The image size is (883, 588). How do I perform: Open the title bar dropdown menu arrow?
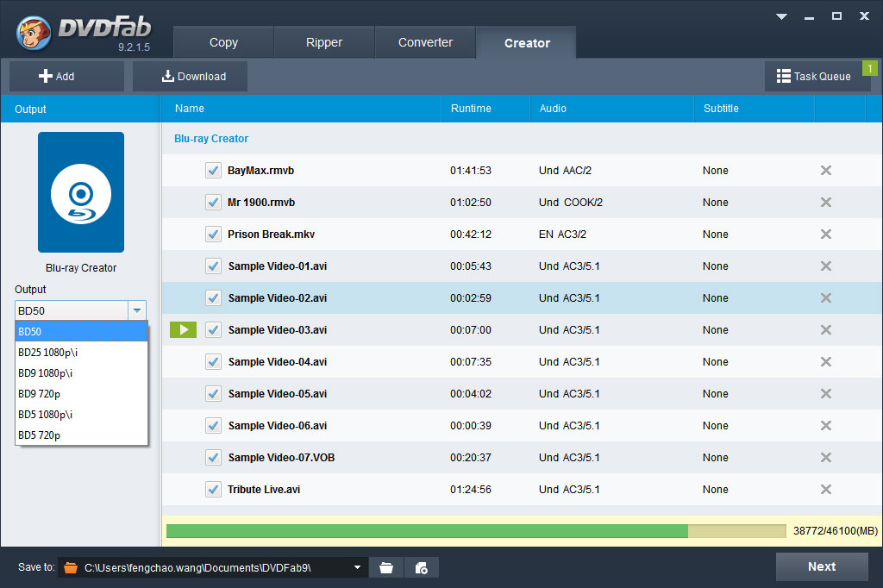pyautogui.click(x=782, y=16)
